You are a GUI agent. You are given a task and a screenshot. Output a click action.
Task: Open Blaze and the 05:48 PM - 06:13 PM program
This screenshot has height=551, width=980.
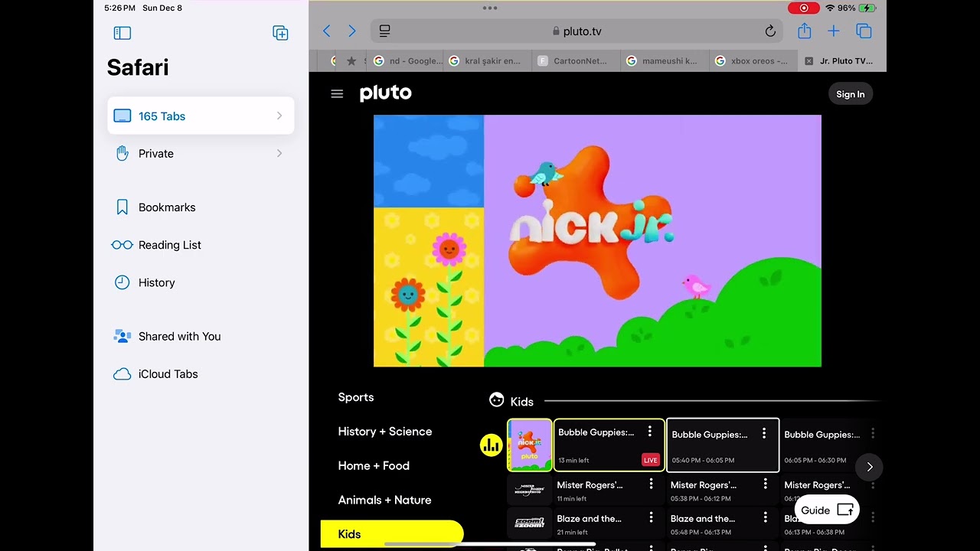[x=722, y=523]
